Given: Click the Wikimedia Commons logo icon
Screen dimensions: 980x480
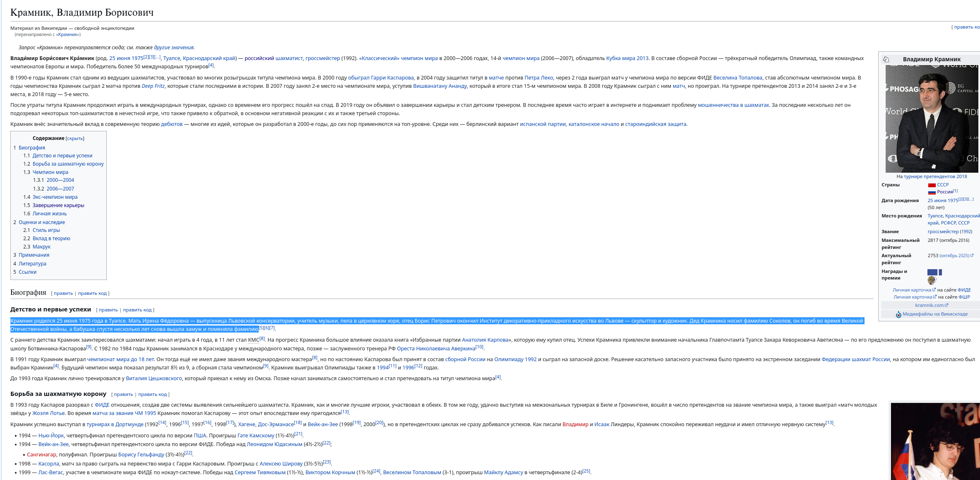Looking at the screenshot, I should pos(898,314).
